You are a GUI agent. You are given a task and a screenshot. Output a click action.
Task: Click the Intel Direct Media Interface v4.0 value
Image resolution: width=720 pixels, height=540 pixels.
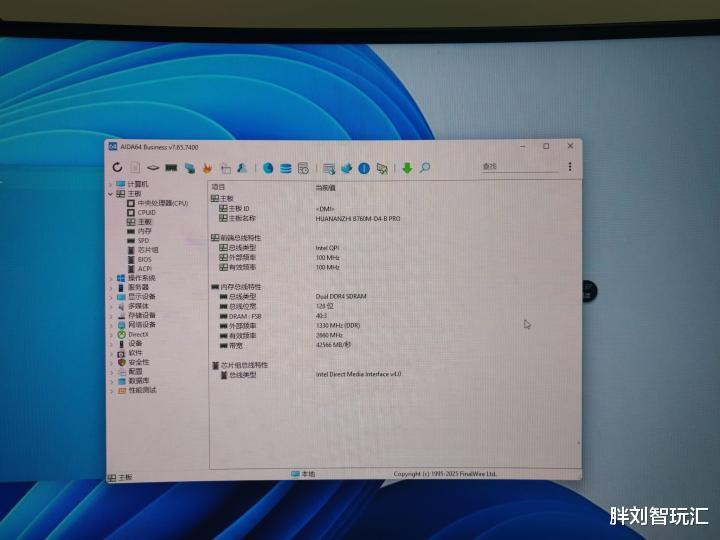[x=358, y=374]
